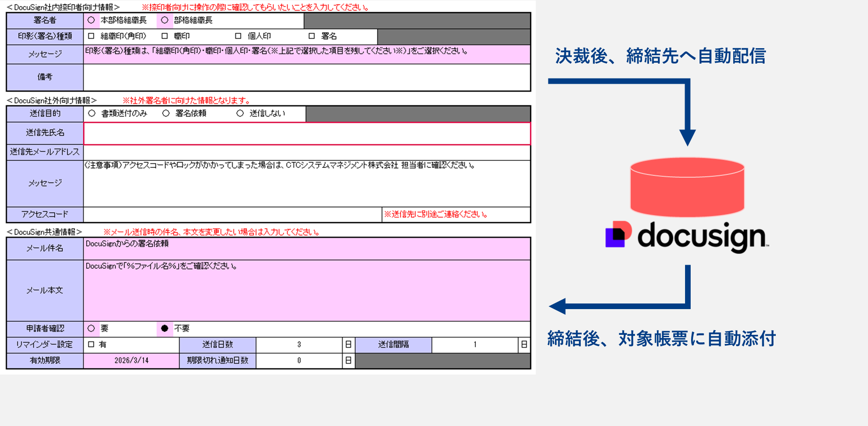Viewport: 868px width, 426px height.
Task: Check the 組織印(角印) checkbox
Action: coord(91,36)
